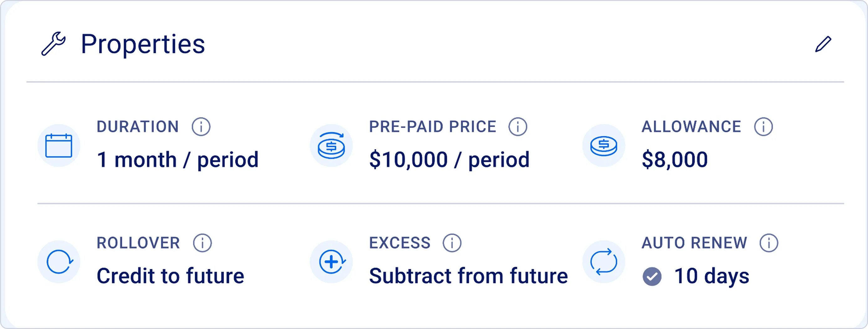Select the "1 month / period" value
Image resolution: width=868 pixels, height=329 pixels.
coord(178,159)
